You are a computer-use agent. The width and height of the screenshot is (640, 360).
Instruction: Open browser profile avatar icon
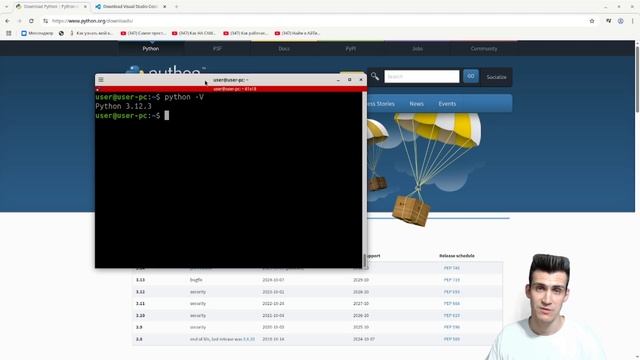[x=620, y=21]
